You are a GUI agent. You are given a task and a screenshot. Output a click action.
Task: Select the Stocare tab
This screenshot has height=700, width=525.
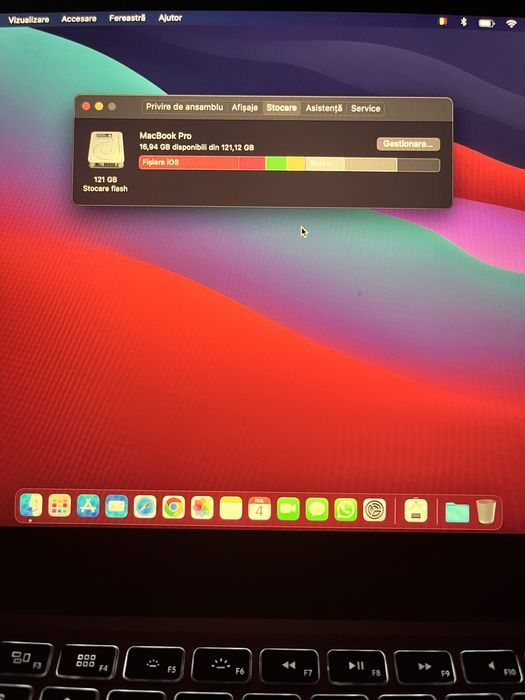coord(281,108)
